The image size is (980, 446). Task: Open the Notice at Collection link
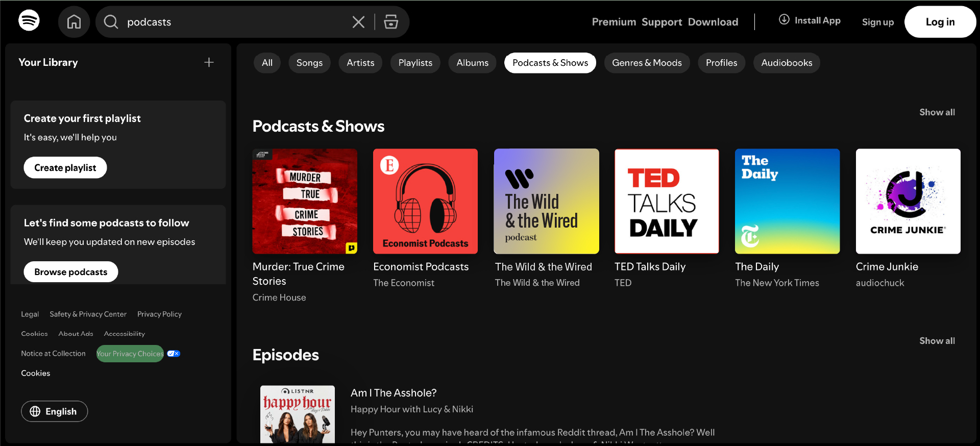53,354
